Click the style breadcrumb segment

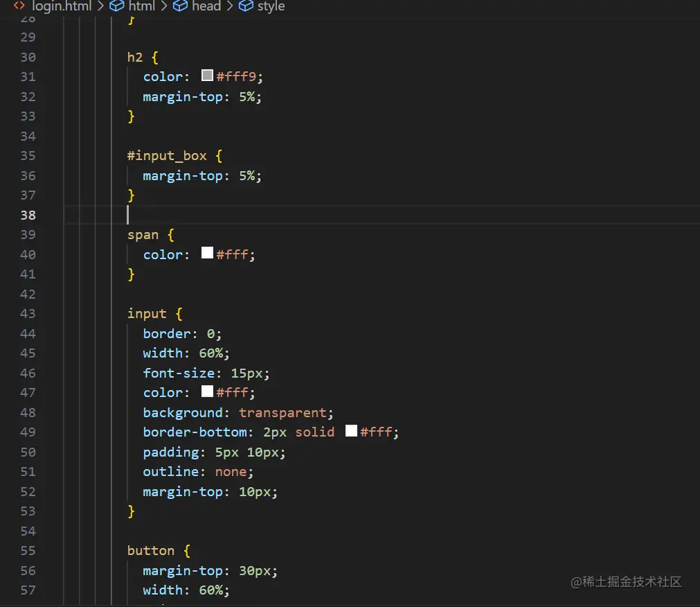pos(271,6)
